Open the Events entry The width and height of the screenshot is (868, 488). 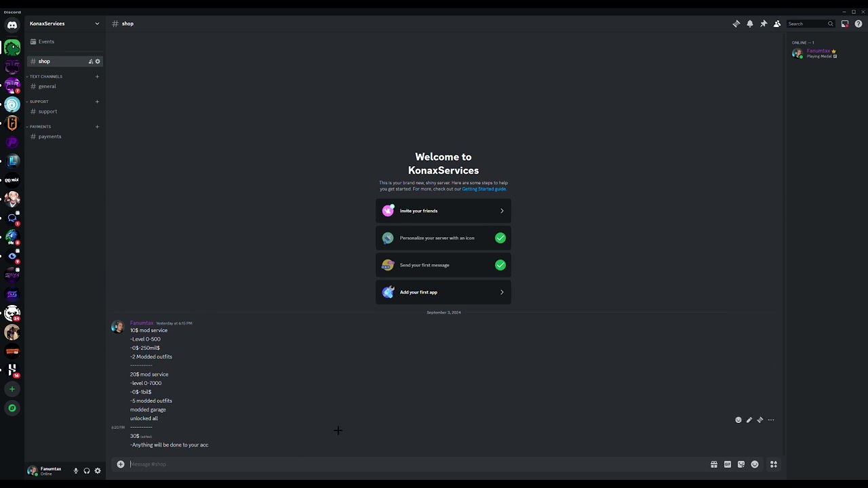(65, 41)
